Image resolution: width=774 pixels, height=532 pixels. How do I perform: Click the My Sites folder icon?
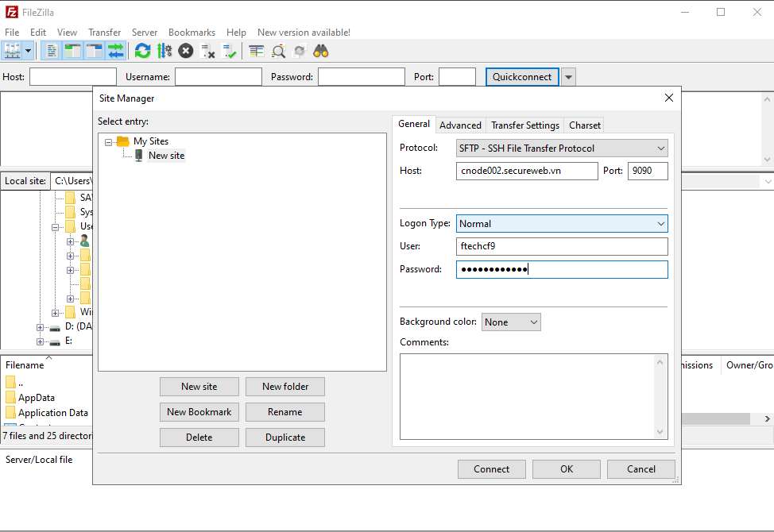123,141
